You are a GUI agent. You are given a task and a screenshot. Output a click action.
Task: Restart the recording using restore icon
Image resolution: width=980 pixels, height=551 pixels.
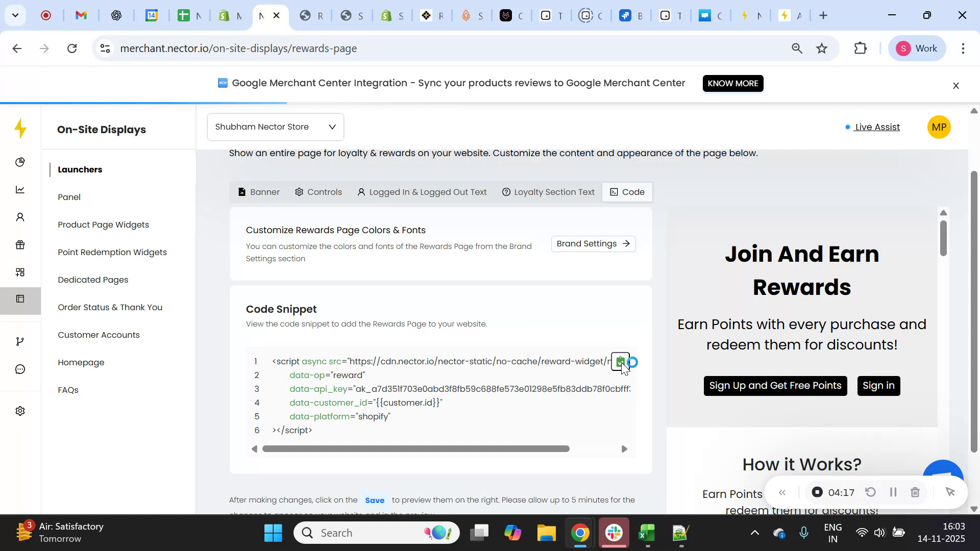point(870,492)
